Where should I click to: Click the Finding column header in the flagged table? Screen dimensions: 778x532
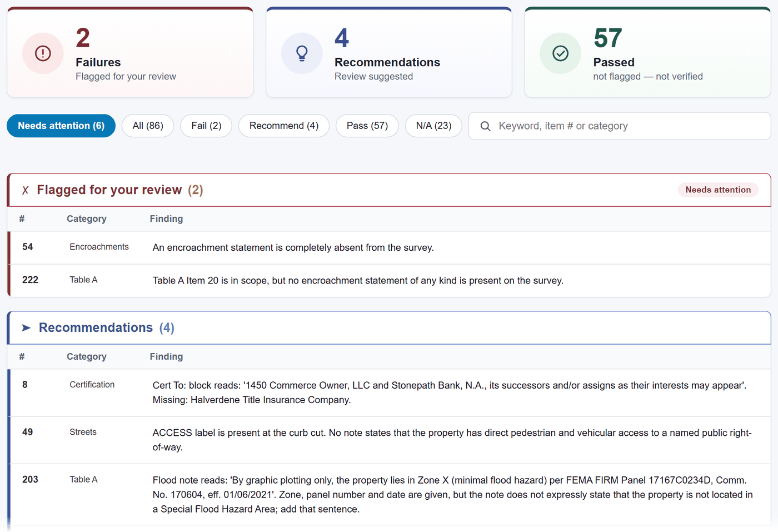pos(166,219)
